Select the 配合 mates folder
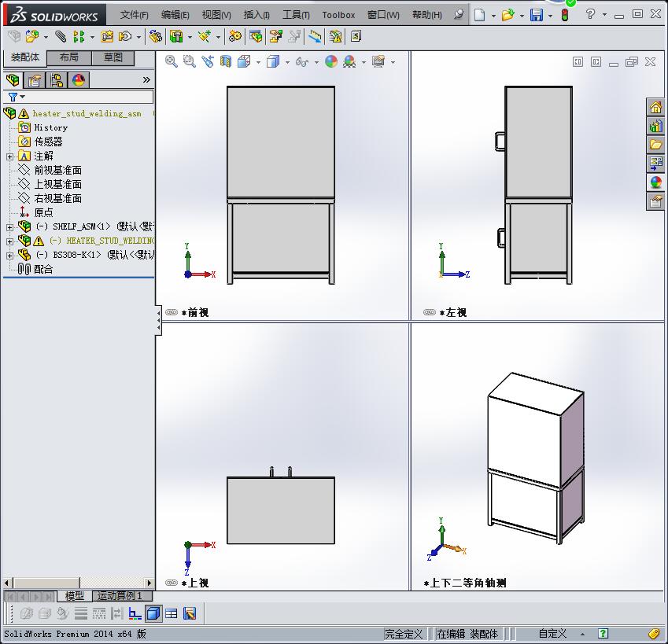The width and height of the screenshot is (668, 644). (x=43, y=269)
